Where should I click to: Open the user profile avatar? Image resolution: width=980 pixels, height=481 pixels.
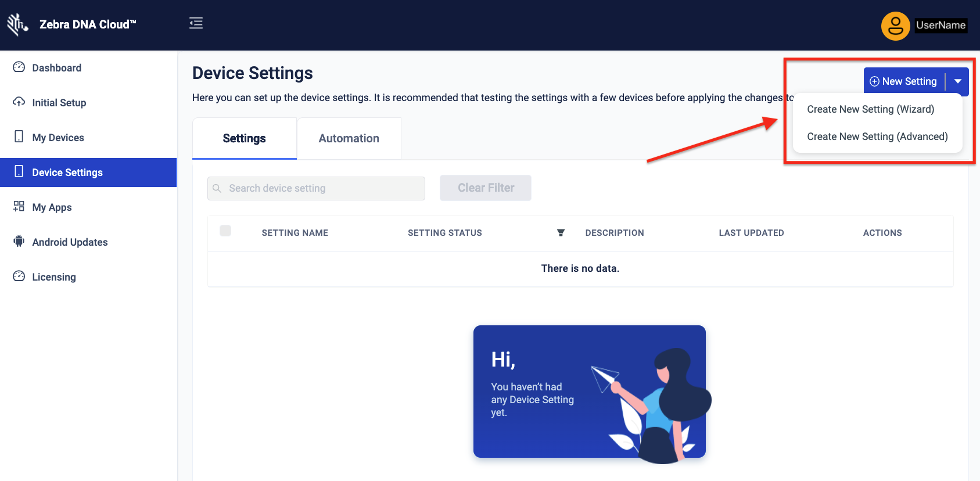click(895, 26)
